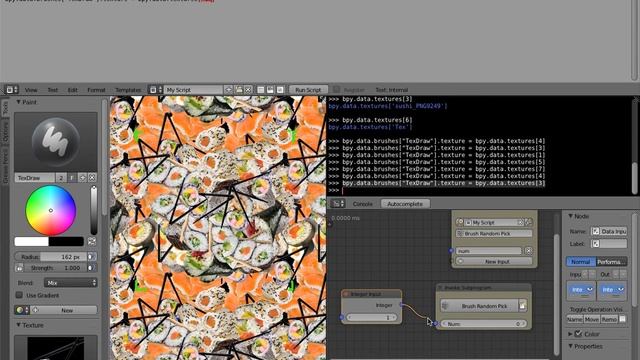This screenshot has height=360, width=640.
Task: Open the text editor type selector icon
Action: tap(11, 89)
